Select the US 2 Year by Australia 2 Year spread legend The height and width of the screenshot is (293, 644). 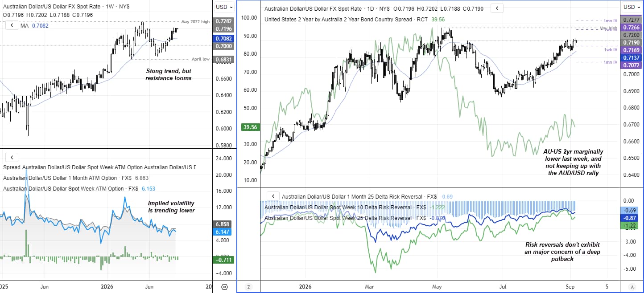pos(354,19)
